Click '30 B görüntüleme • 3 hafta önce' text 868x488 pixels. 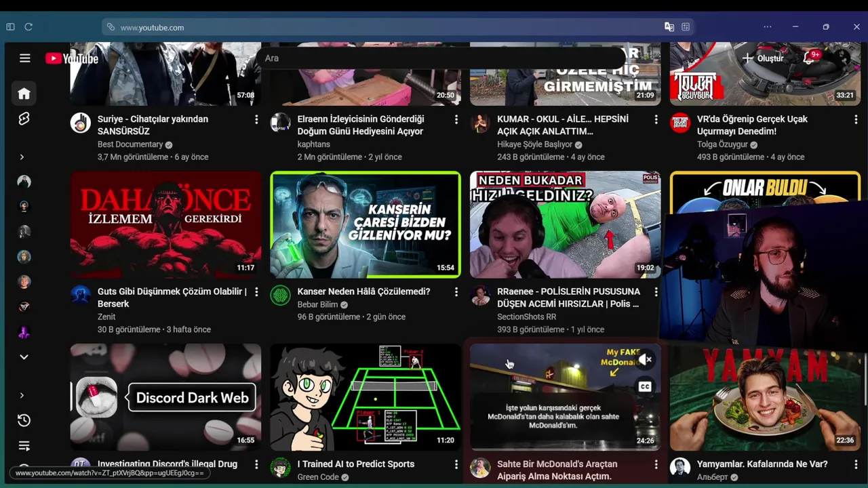tap(154, 329)
